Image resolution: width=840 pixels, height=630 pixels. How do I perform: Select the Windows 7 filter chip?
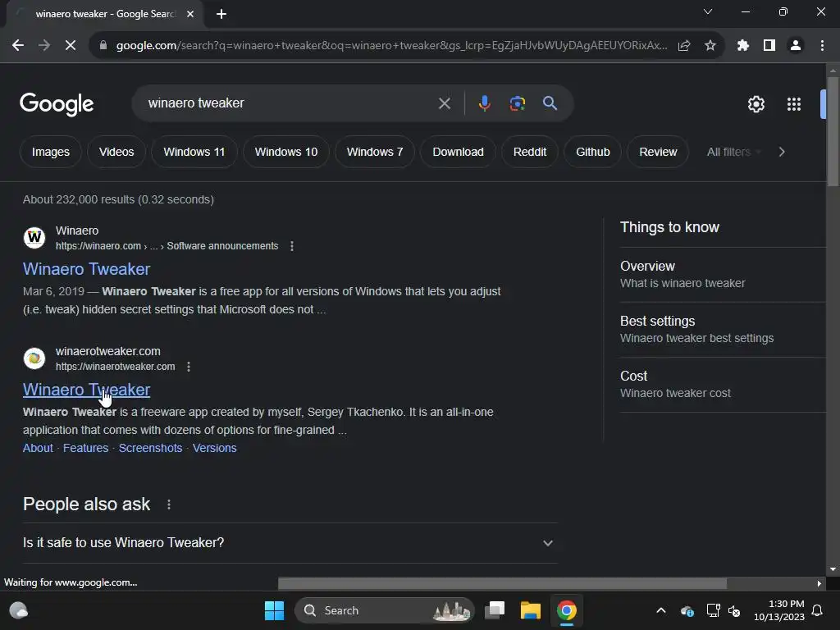pos(374,152)
